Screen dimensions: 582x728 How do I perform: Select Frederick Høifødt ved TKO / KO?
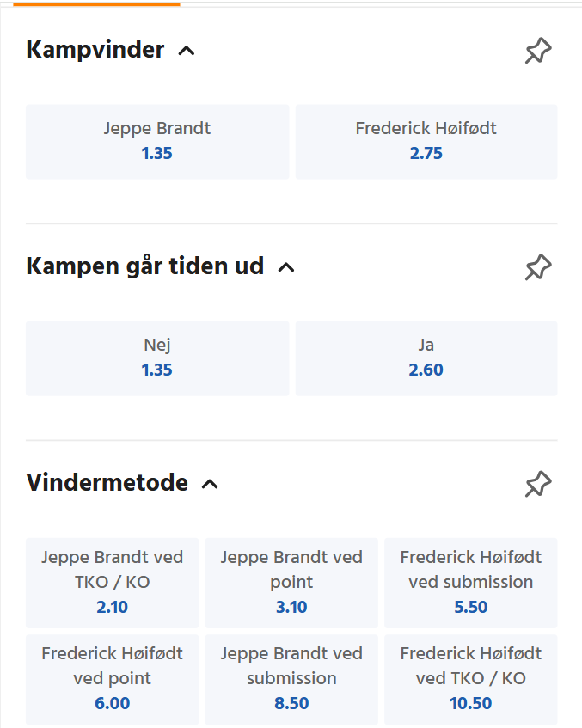(470, 679)
